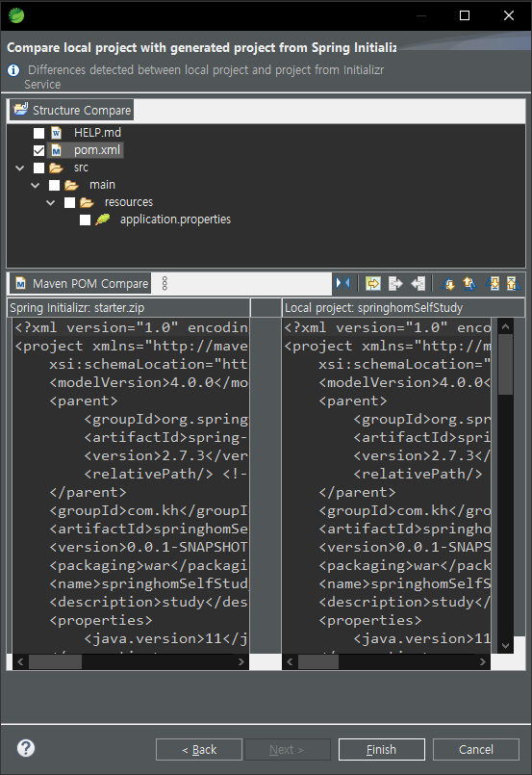Click right pane horizontal scroll right arrow
The height and width of the screenshot is (775, 532).
(x=483, y=661)
